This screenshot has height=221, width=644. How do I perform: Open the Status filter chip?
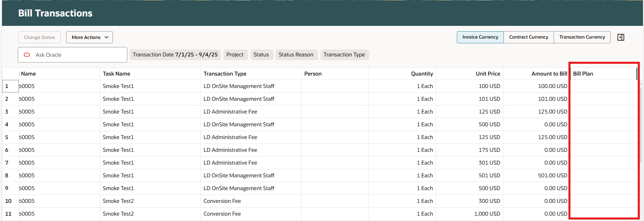coord(261,55)
